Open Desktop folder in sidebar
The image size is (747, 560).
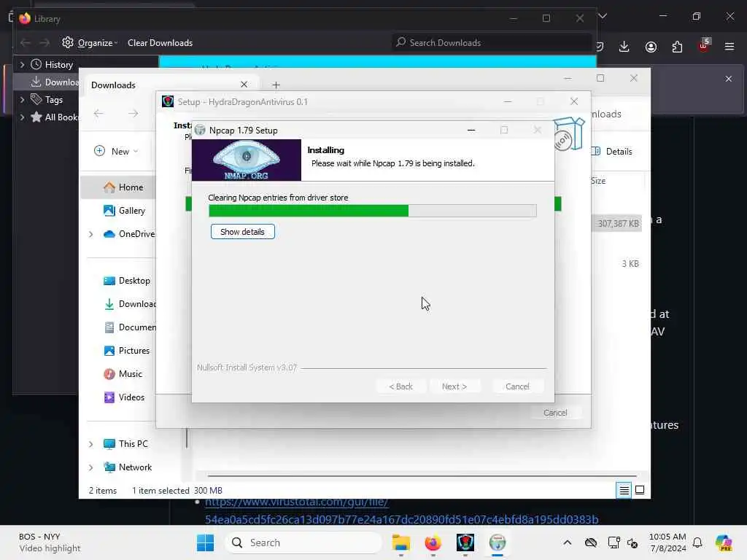126,281
